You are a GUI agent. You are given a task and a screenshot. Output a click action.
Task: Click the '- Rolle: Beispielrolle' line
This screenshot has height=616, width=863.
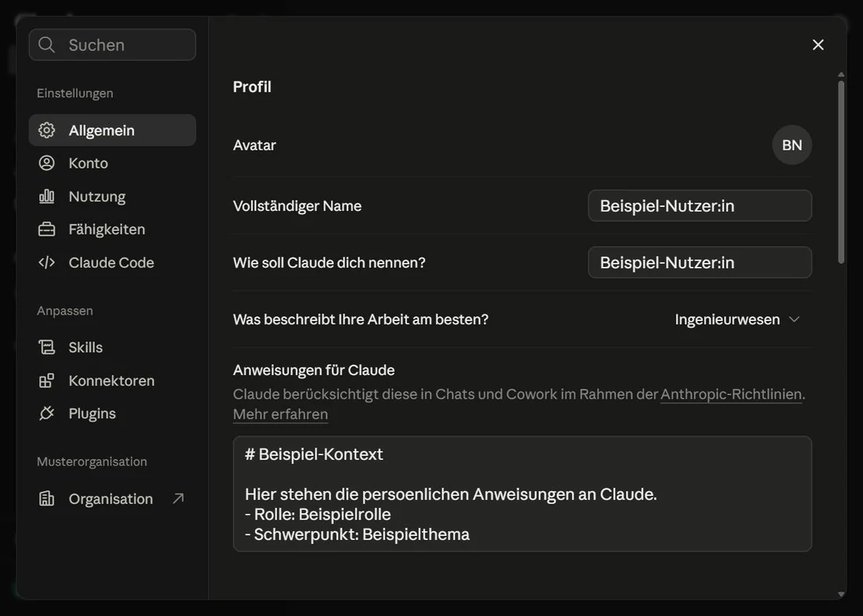[x=318, y=514]
